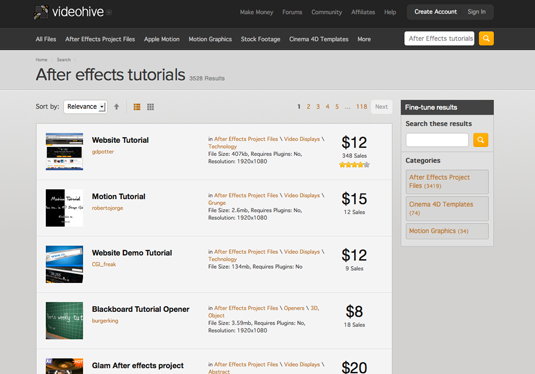Filter by Cinema 4D Templates (74)
This screenshot has width=535, height=374.
(x=447, y=208)
